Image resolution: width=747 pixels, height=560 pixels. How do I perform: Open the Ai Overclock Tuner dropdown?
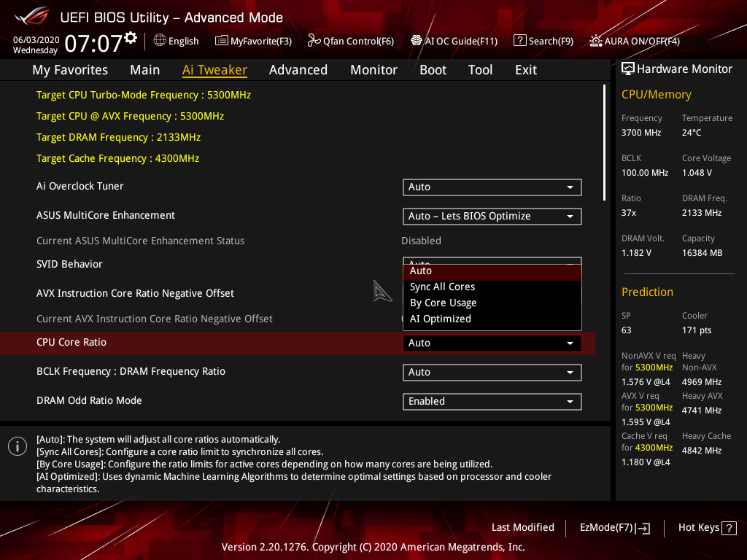(492, 187)
